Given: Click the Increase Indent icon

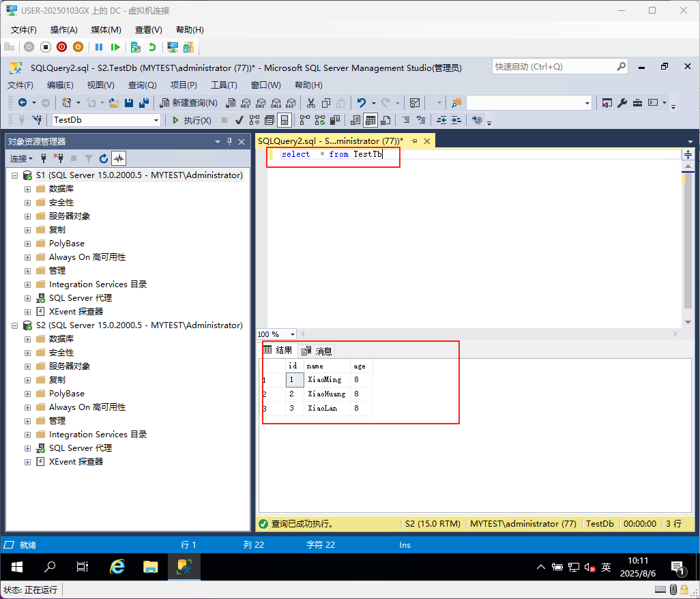Looking at the screenshot, I should tap(456, 119).
